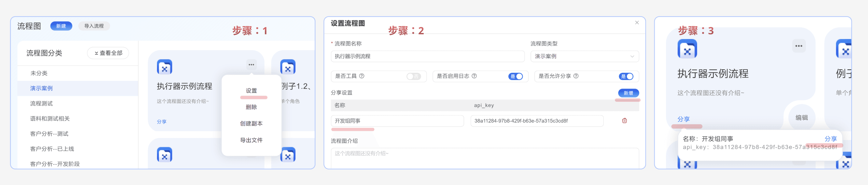868x185 pixels.
Task: Turn off the 是否允许分享 switch
Action: coord(626,76)
